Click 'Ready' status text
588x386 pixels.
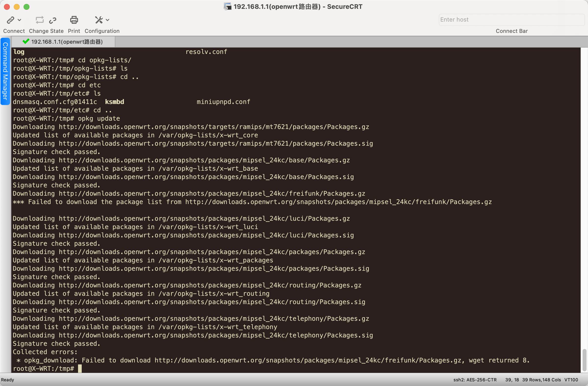click(x=8, y=380)
